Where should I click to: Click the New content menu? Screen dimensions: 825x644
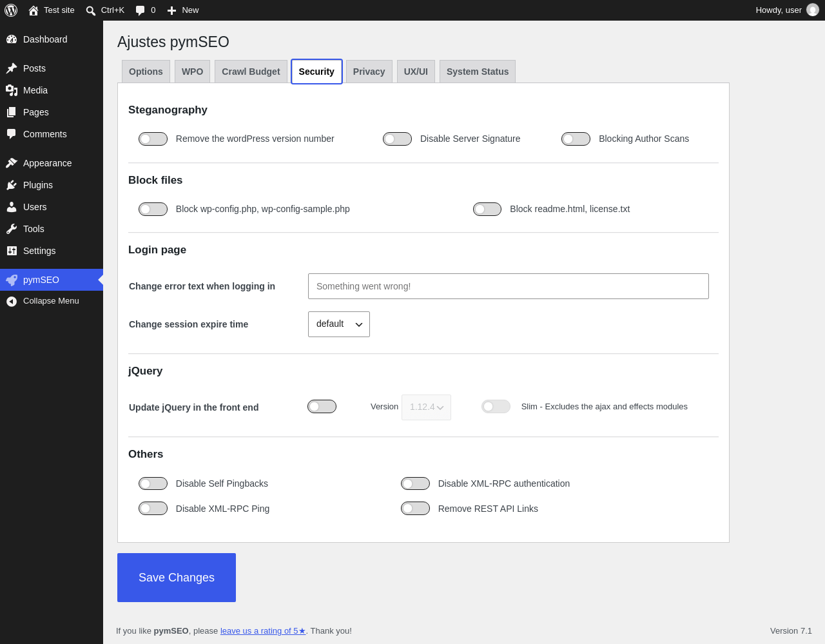[x=183, y=10]
